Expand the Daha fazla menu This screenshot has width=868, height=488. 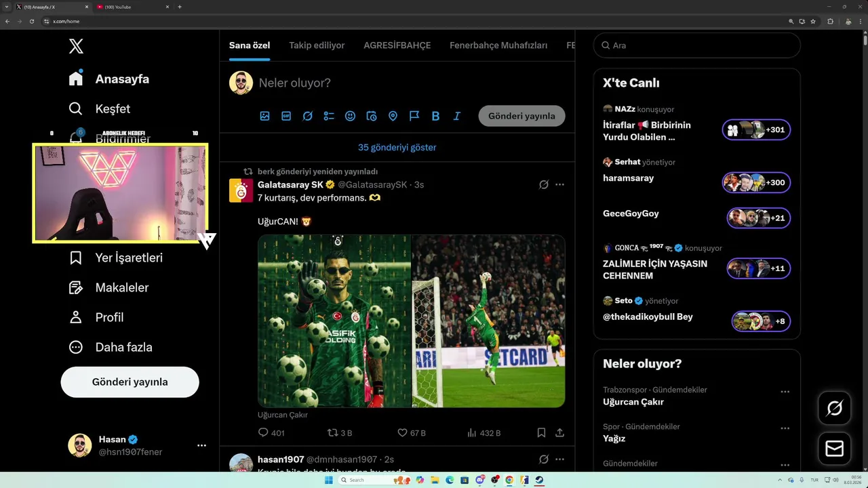tap(111, 347)
